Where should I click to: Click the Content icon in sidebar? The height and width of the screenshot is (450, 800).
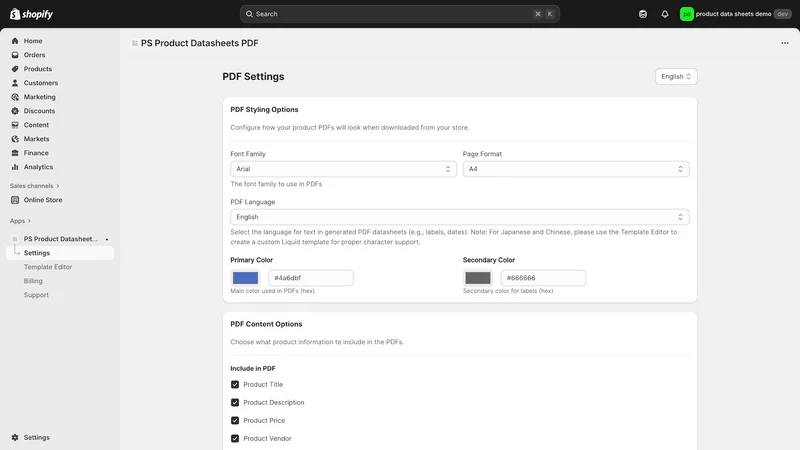click(x=15, y=125)
